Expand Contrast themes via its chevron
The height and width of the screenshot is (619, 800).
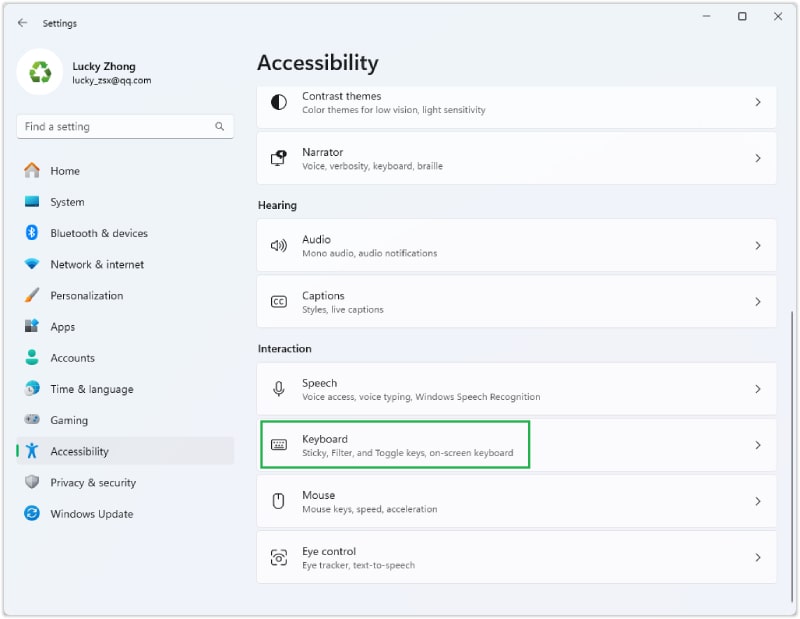758,102
